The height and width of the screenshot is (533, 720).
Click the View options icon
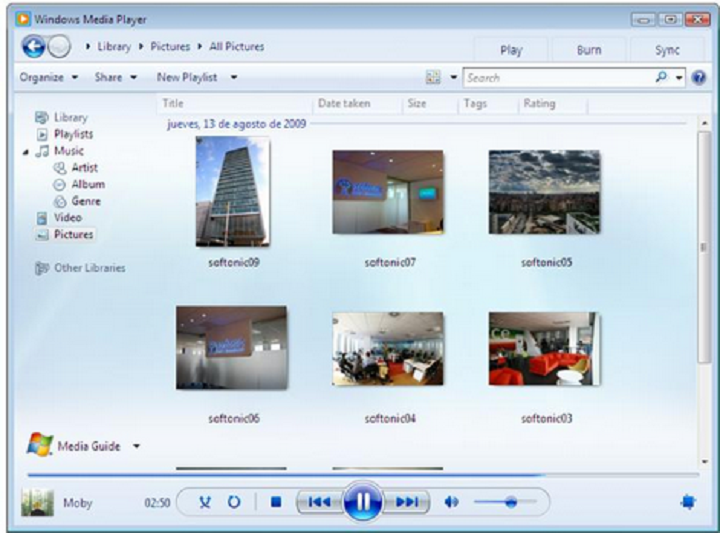click(x=433, y=77)
